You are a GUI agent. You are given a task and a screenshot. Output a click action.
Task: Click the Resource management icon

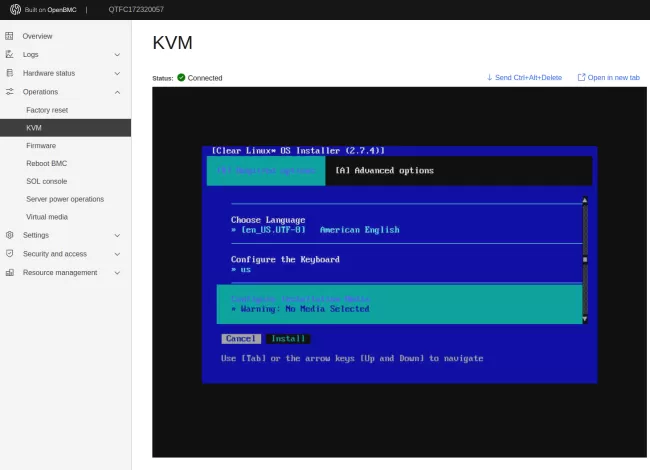10,272
